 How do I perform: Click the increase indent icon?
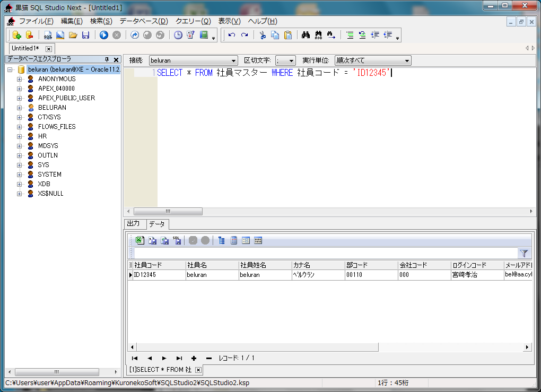pyautogui.click(x=375, y=35)
